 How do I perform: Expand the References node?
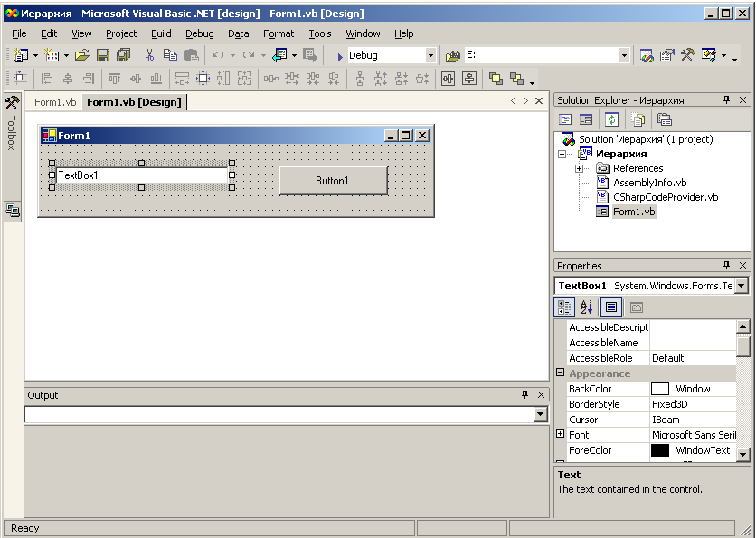point(579,169)
